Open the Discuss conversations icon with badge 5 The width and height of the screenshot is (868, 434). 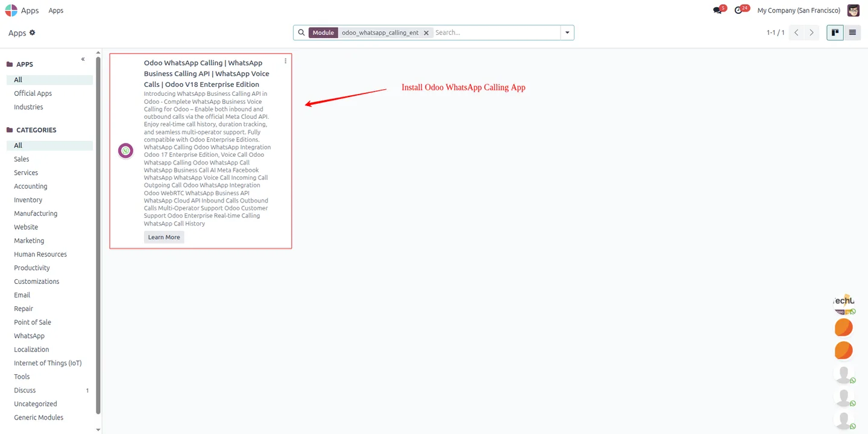click(717, 10)
